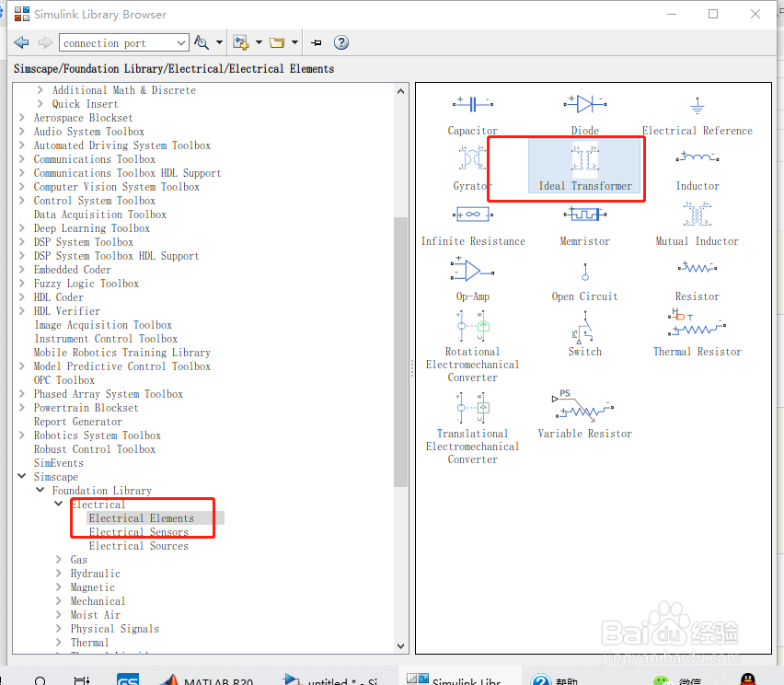Select the Infinite Resistance block
784x685 pixels.
(472, 226)
